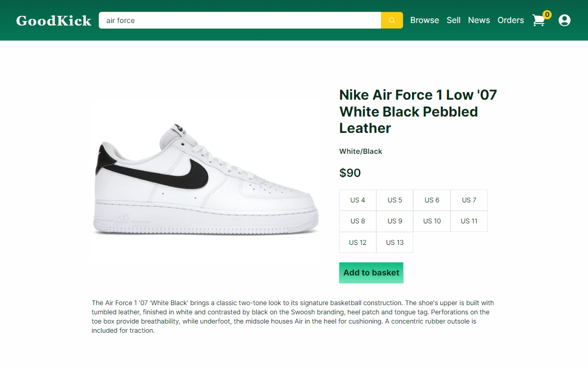Select size US 10
Screen dimensions: 588x368
coord(432,221)
